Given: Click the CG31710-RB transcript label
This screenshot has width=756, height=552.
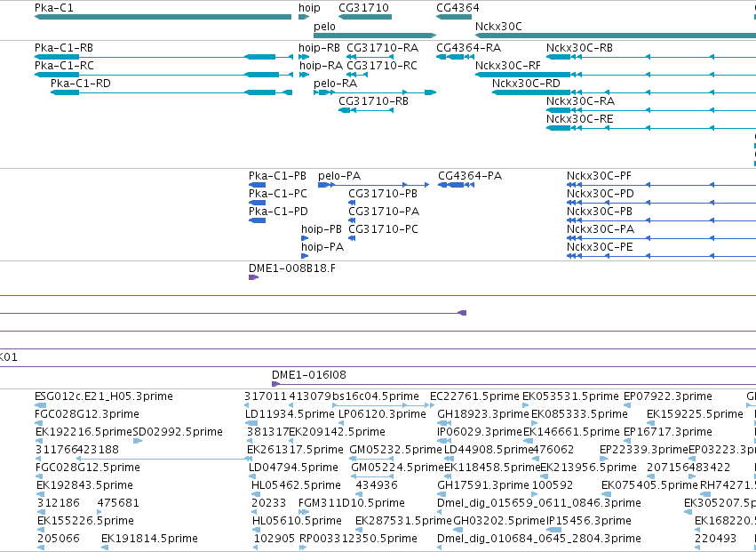Looking at the screenshot, I should click(x=374, y=101).
